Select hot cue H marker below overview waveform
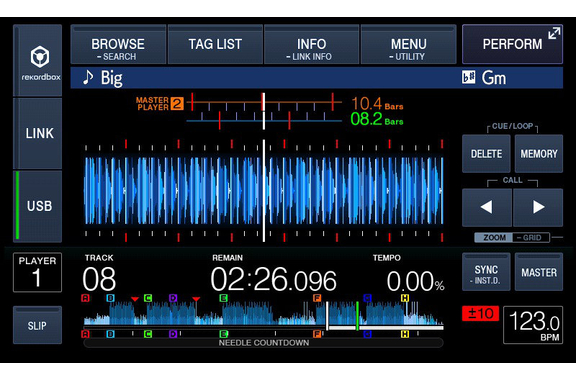Screen dimensions: 576x380 pos(405,334)
